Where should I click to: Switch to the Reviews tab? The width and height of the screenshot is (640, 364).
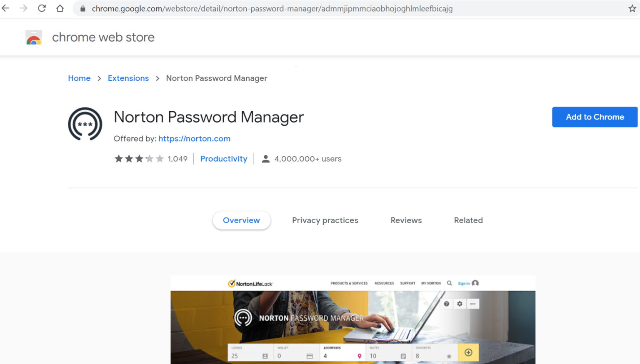tap(406, 220)
